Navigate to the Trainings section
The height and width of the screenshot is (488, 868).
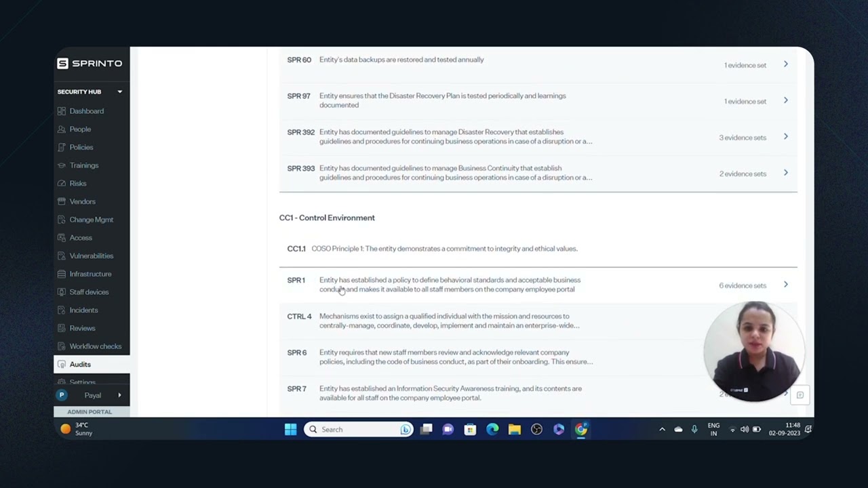pyautogui.click(x=84, y=165)
